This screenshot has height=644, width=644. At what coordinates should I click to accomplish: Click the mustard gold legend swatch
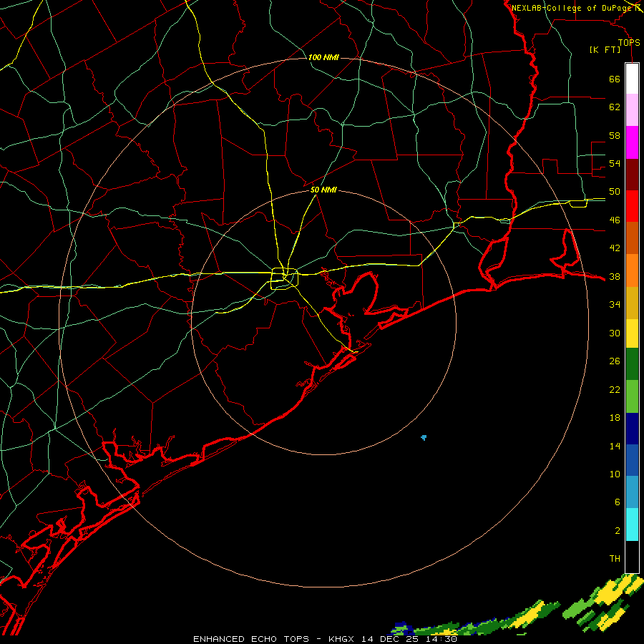click(632, 303)
